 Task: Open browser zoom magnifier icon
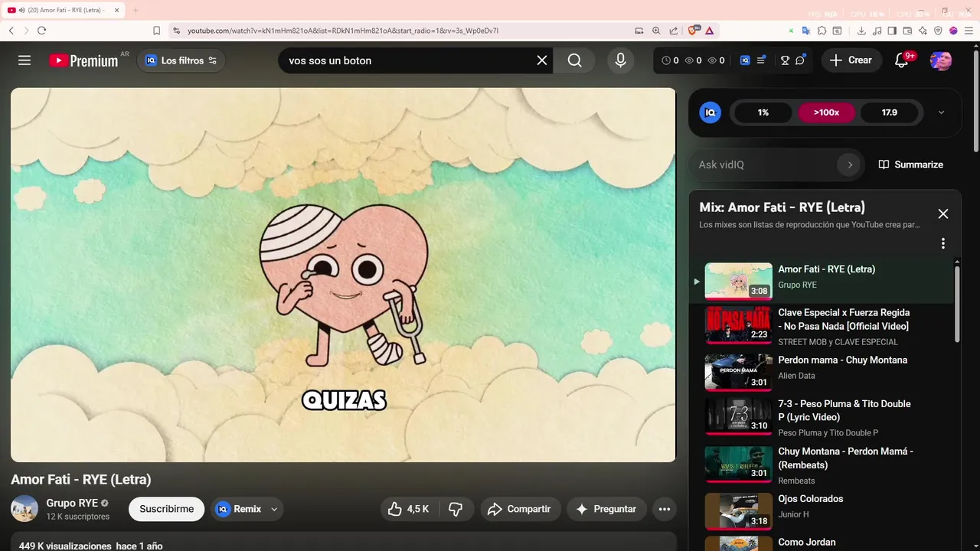coord(656,31)
